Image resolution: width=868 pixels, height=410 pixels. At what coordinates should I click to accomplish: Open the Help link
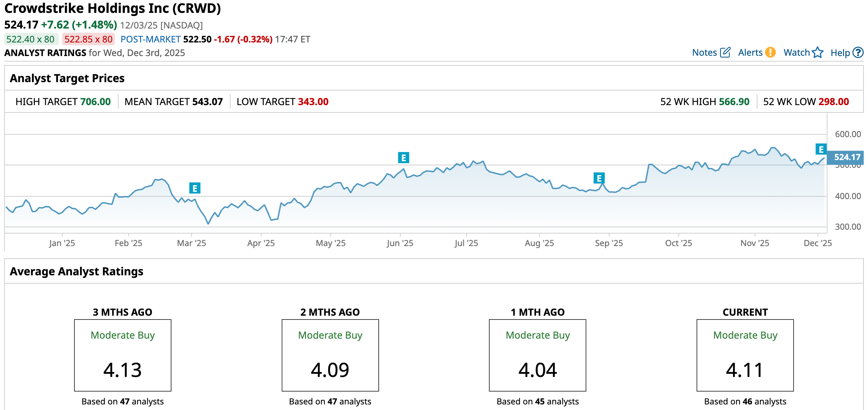pos(840,53)
